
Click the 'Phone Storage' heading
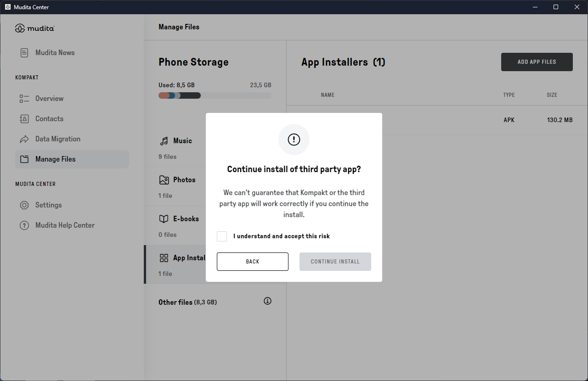193,62
